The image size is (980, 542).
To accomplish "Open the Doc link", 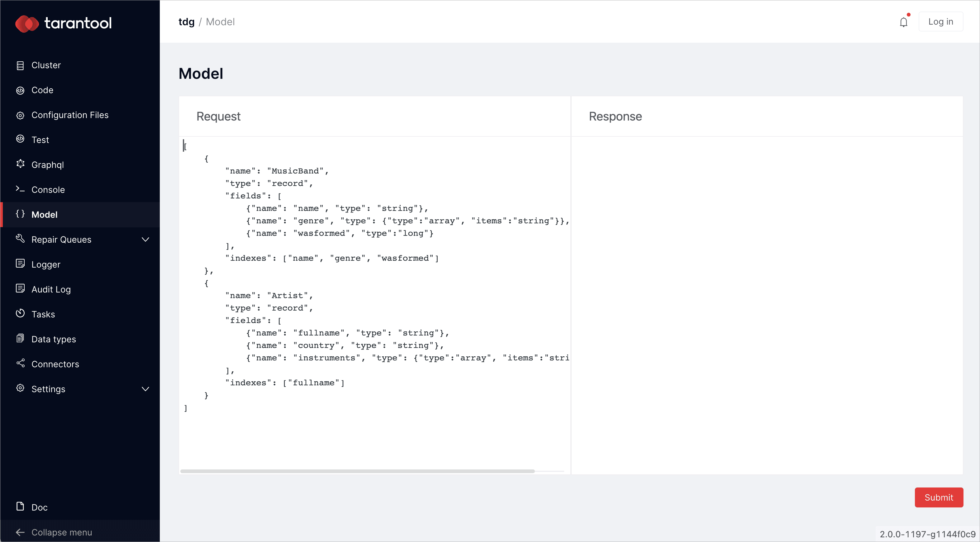I will coord(80,507).
